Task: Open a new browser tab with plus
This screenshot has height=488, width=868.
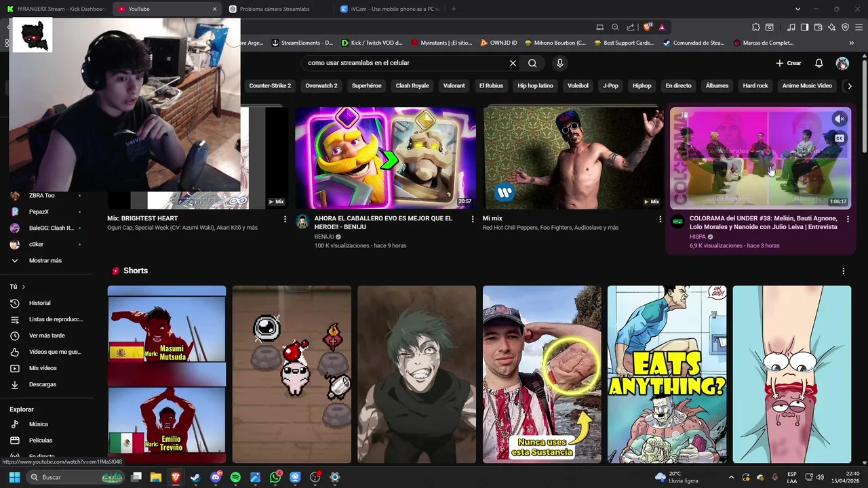Action: tap(454, 9)
